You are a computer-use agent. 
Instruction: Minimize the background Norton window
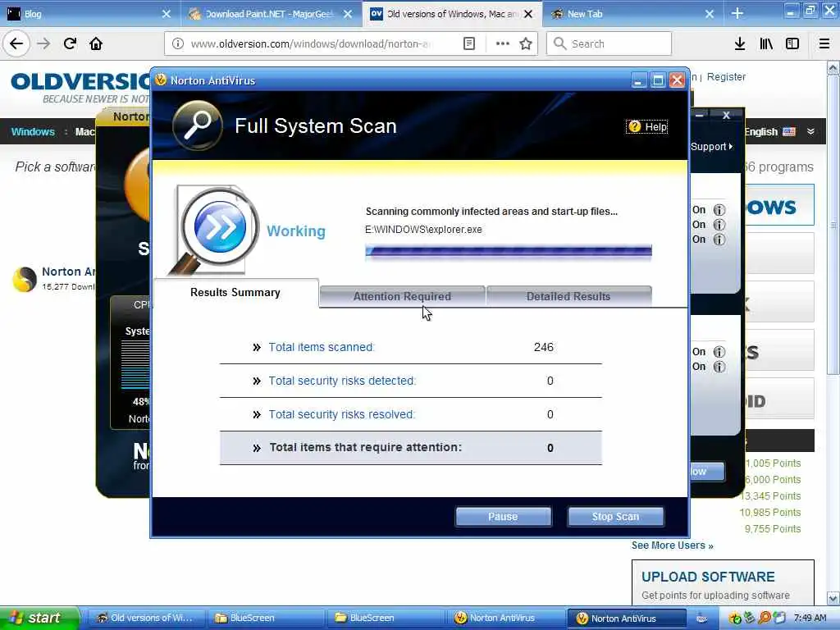[x=700, y=115]
